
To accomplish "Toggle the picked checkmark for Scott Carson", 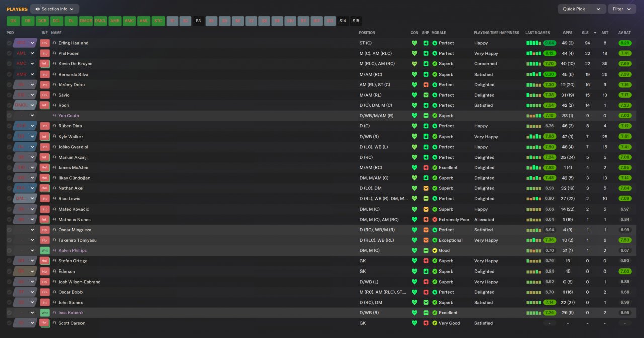I will 9,323.
